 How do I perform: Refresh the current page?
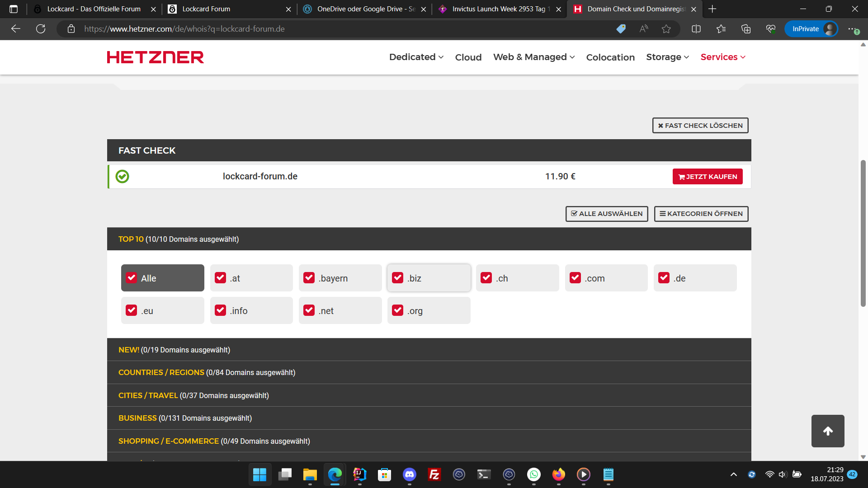pyautogui.click(x=41, y=29)
